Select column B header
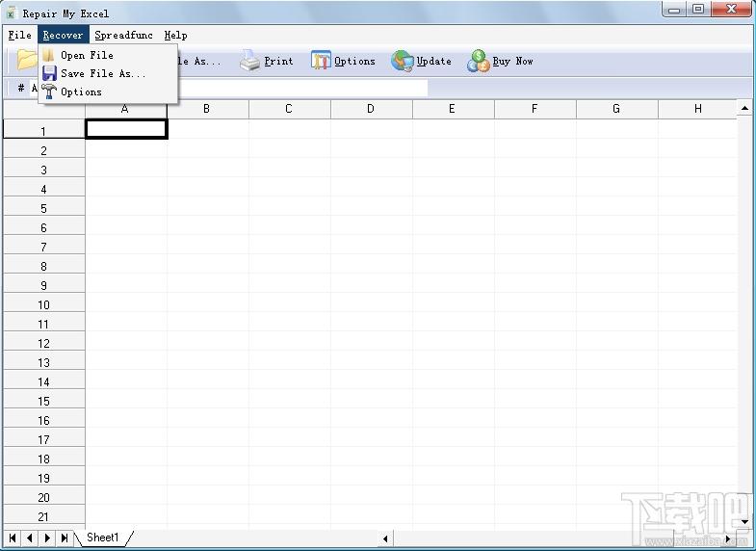 [208, 109]
